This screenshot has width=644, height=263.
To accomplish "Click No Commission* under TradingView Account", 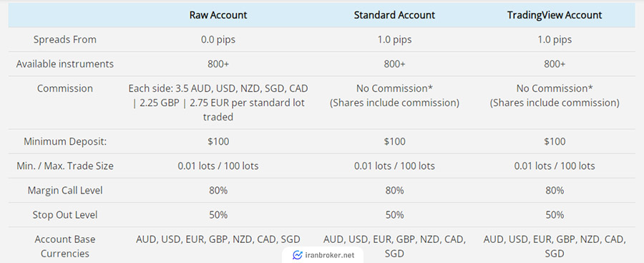I will pyautogui.click(x=555, y=88).
